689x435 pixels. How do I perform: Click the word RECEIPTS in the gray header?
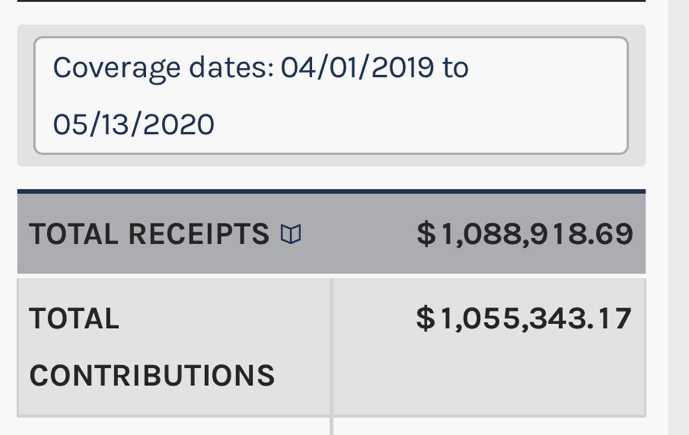(x=199, y=234)
